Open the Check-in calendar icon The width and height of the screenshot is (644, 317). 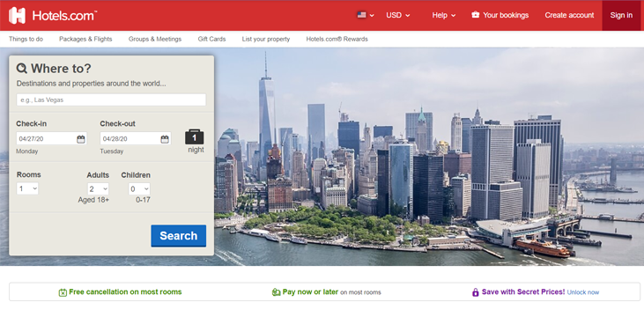pyautogui.click(x=81, y=139)
